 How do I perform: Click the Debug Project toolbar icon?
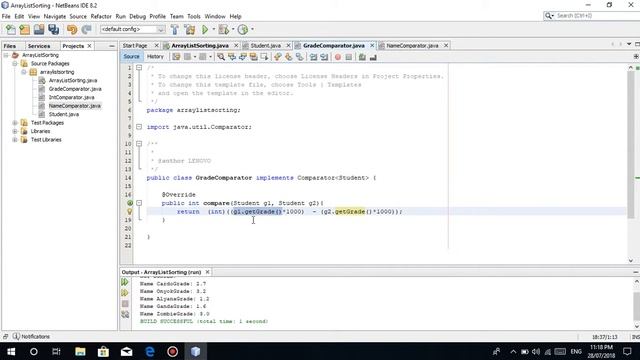[x=223, y=29]
